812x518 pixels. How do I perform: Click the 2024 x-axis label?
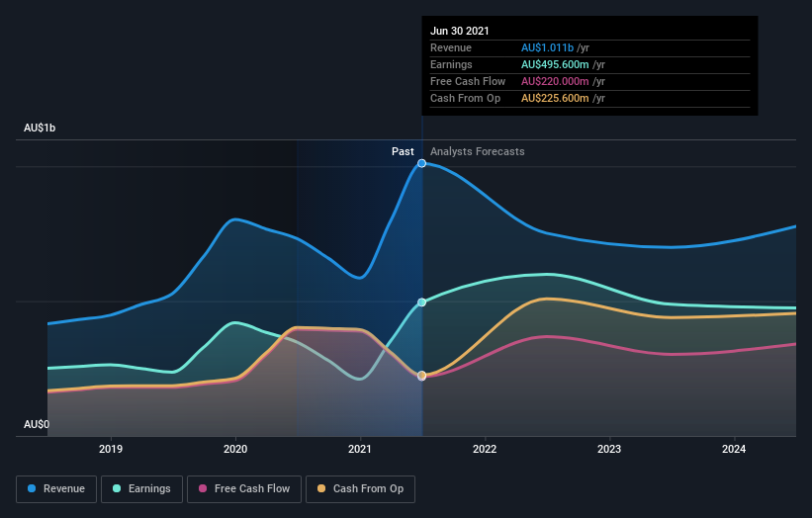[x=734, y=449]
